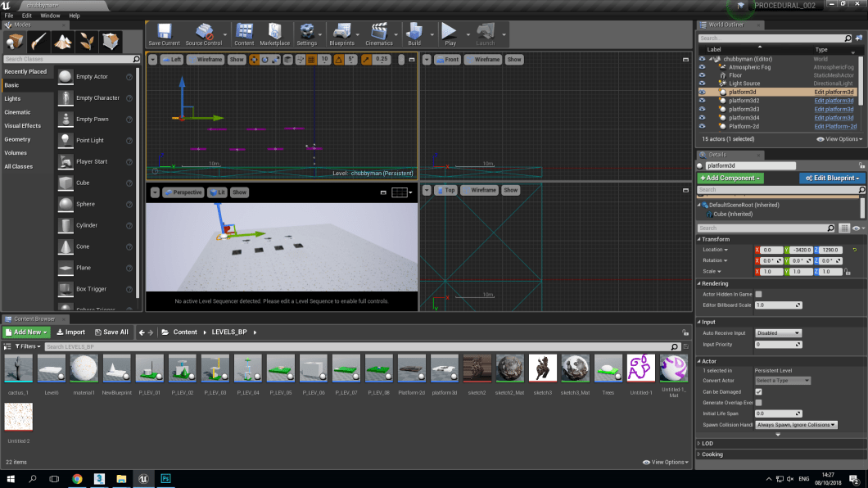Select the Cone placement item
This screenshot has width=868, height=488.
[x=95, y=246]
